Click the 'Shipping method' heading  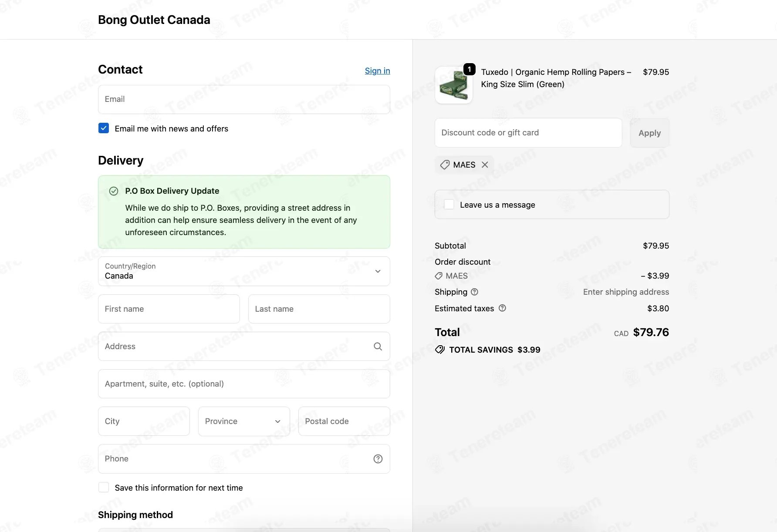pos(135,515)
